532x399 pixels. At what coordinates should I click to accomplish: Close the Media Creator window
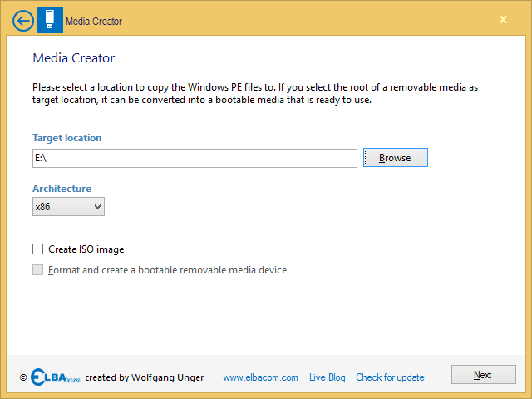pos(503,19)
